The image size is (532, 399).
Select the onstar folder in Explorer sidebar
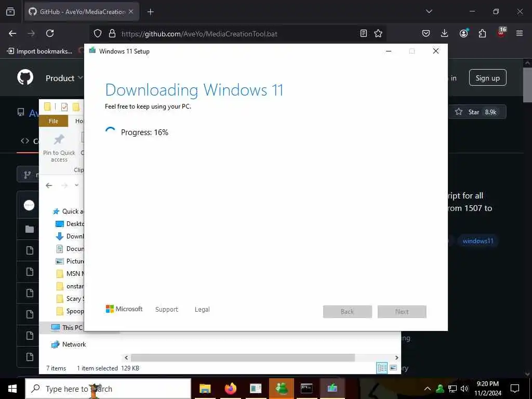tap(70, 286)
